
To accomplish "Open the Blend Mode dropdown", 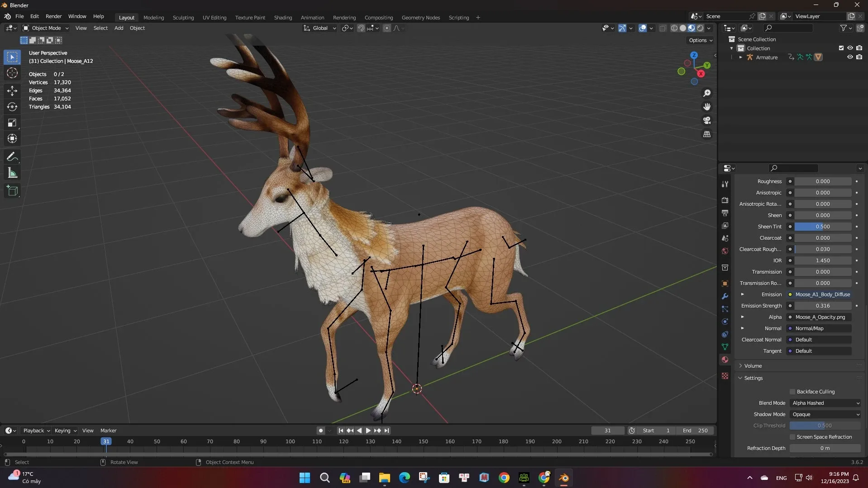I will [825, 403].
